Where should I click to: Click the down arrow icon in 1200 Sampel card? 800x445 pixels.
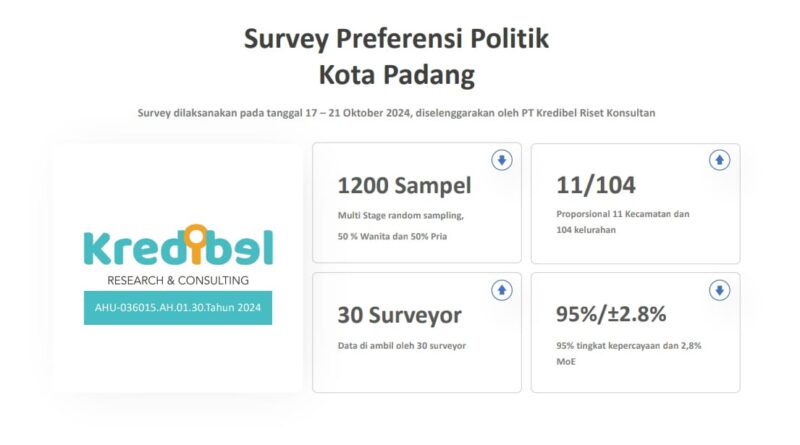501,160
